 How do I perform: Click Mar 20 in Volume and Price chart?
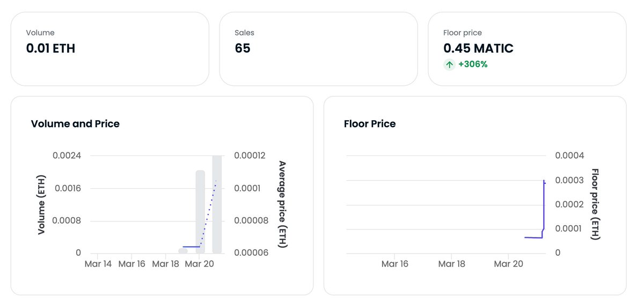click(200, 264)
